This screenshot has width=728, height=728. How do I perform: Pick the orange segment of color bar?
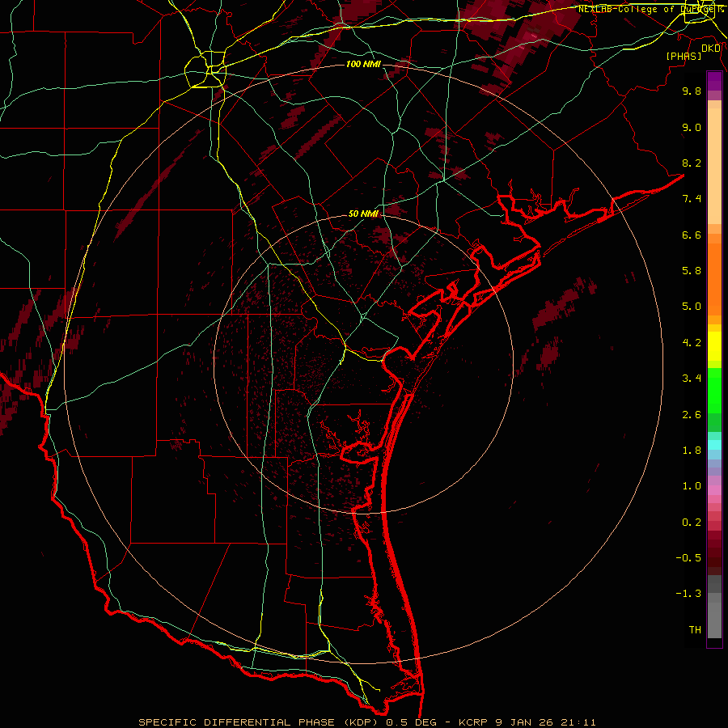(x=714, y=279)
